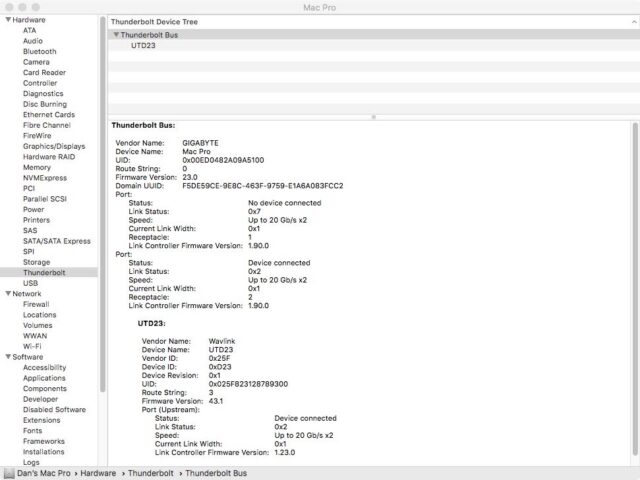Click the No device connected status
The height and width of the screenshot is (480, 640).
[284, 203]
